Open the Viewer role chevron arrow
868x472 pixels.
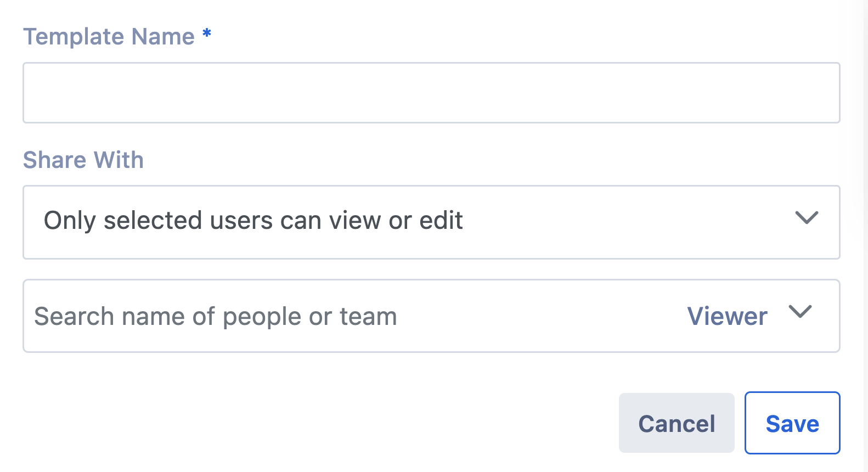pyautogui.click(x=800, y=312)
